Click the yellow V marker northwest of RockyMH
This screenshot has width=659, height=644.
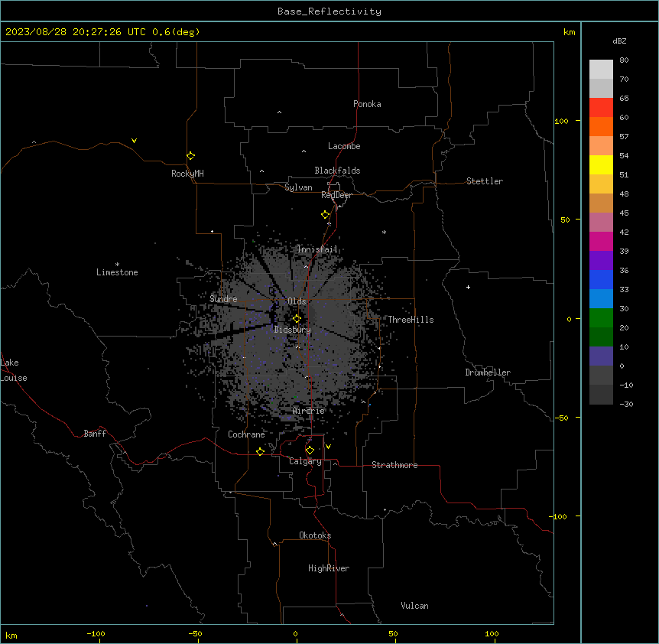[x=134, y=141]
